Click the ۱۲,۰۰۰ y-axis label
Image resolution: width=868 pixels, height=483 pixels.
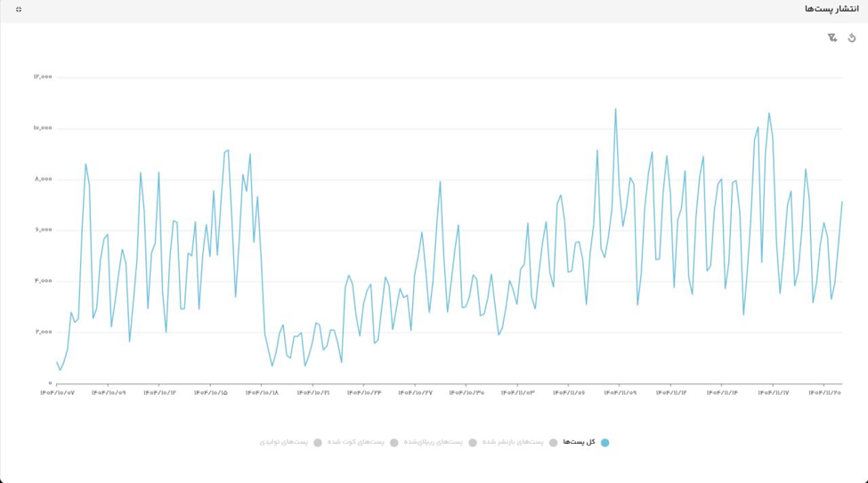43,76
